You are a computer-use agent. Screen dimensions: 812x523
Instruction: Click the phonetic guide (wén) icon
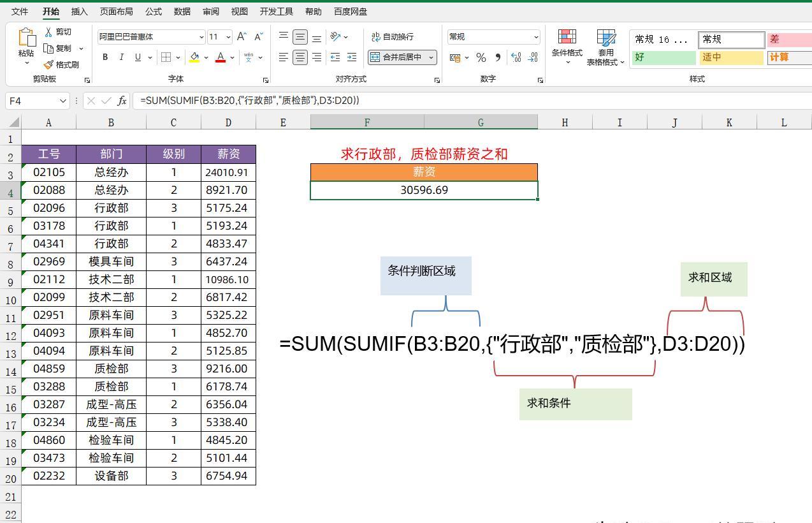coord(249,57)
